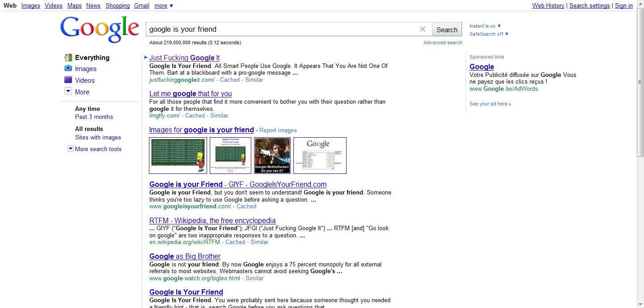Image resolution: width=644 pixels, height=308 pixels.
Task: Filter to Sites with images
Action: pos(98,137)
